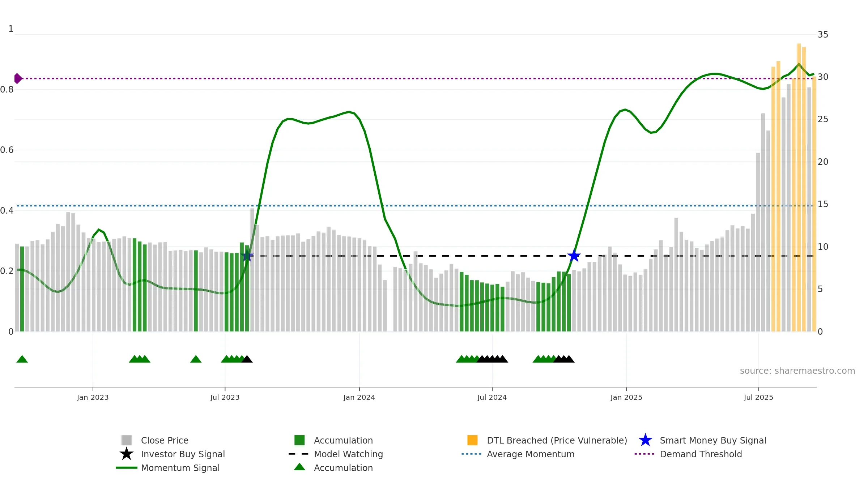Toggle Model Watching legend label

pos(348,454)
